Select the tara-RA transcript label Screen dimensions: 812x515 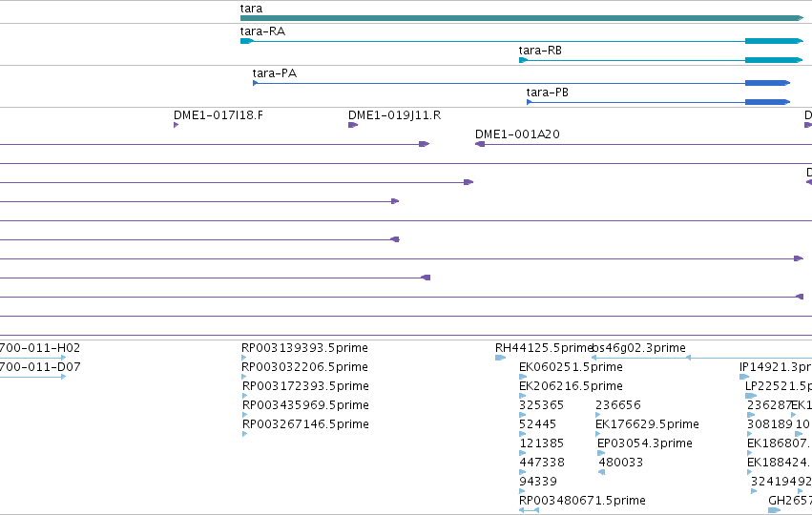[x=262, y=31]
